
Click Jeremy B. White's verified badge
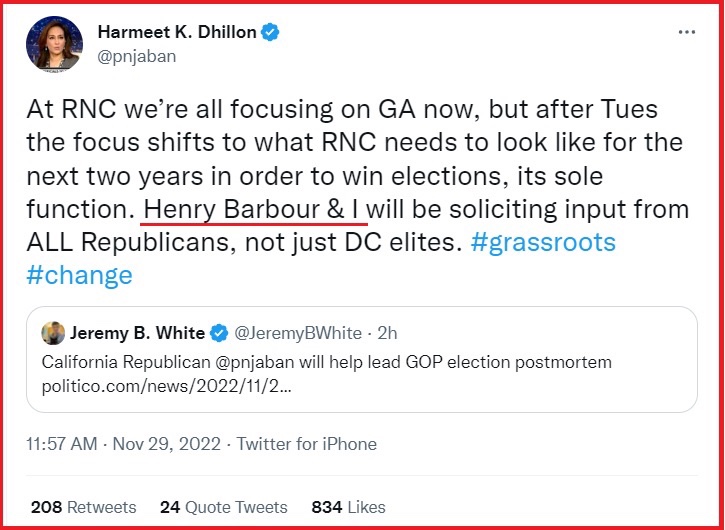click(219, 333)
